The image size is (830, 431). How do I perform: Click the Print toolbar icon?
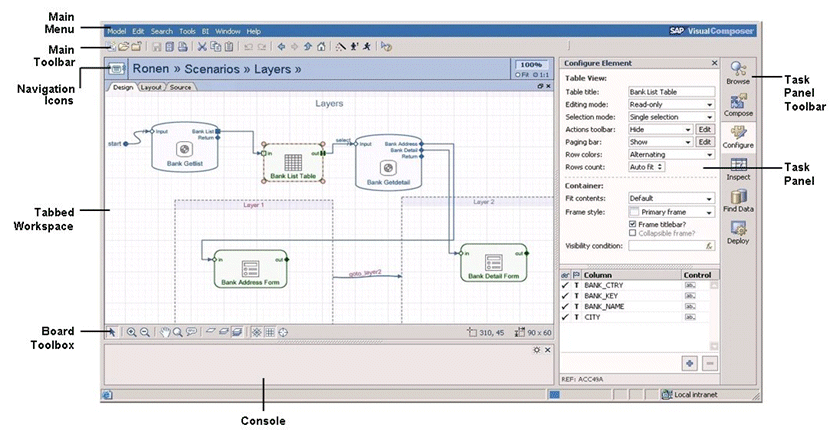183,47
